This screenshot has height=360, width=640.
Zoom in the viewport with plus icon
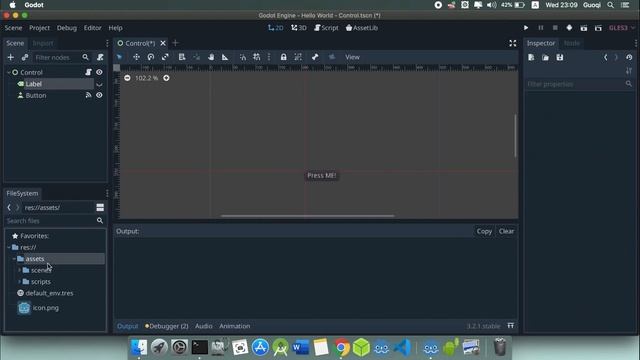[x=166, y=78]
